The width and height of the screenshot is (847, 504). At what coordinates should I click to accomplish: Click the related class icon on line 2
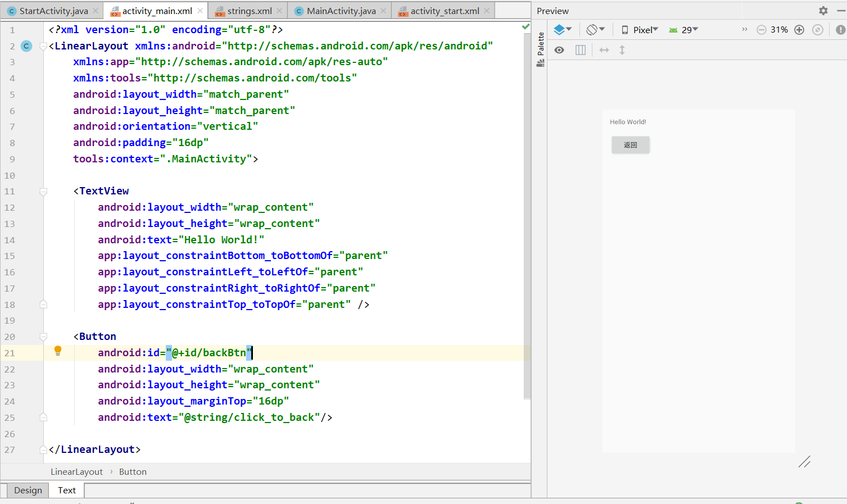pyautogui.click(x=26, y=46)
